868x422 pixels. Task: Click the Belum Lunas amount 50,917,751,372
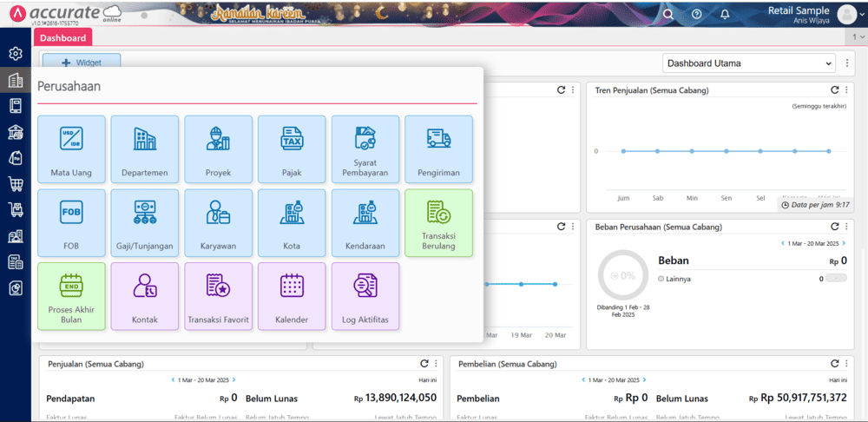[798, 398]
